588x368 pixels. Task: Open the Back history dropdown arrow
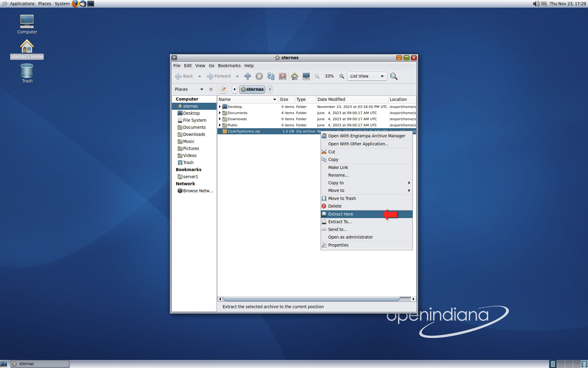pyautogui.click(x=200, y=76)
